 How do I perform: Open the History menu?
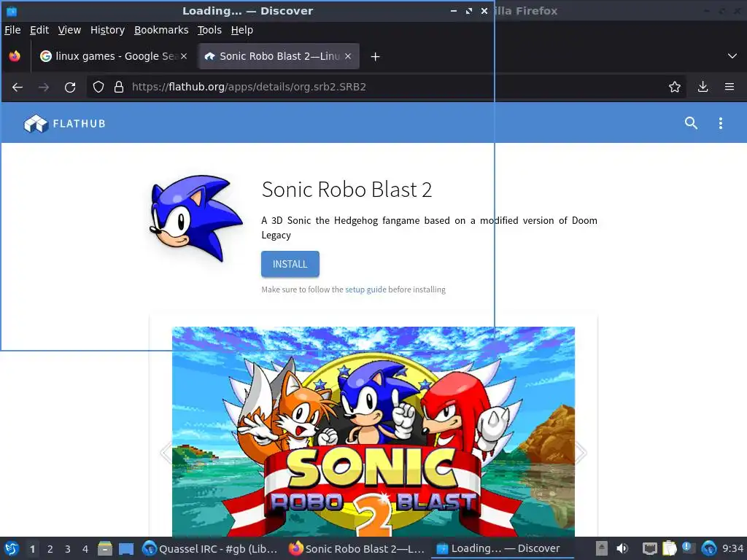pos(107,30)
